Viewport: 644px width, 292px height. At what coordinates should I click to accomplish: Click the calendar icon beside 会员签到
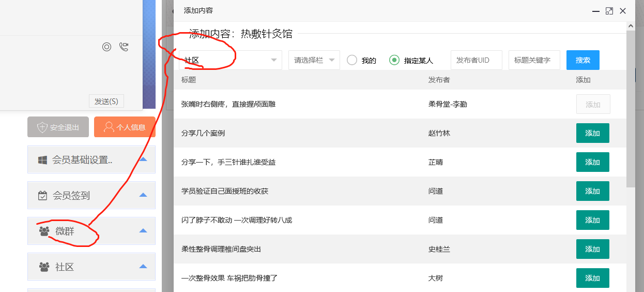pos(43,196)
